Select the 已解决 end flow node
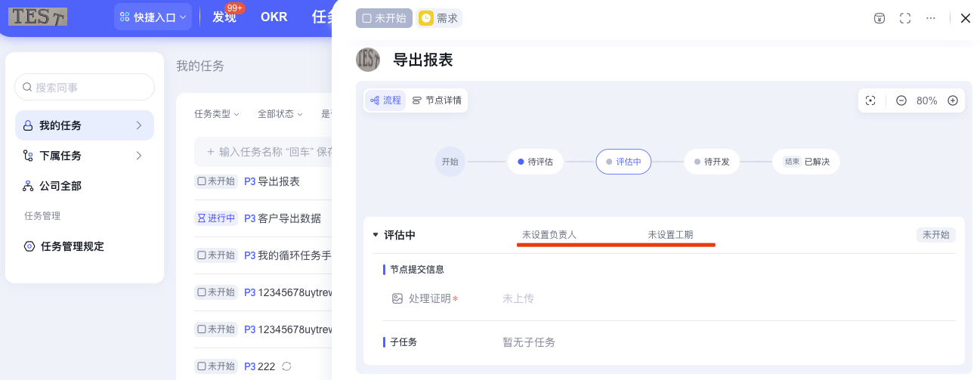This screenshot has height=380, width=980. (x=806, y=162)
